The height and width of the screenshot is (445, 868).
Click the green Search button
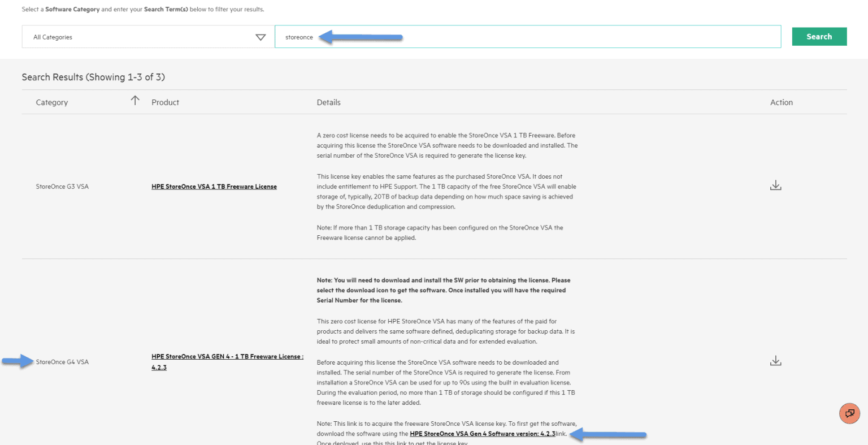click(x=819, y=36)
